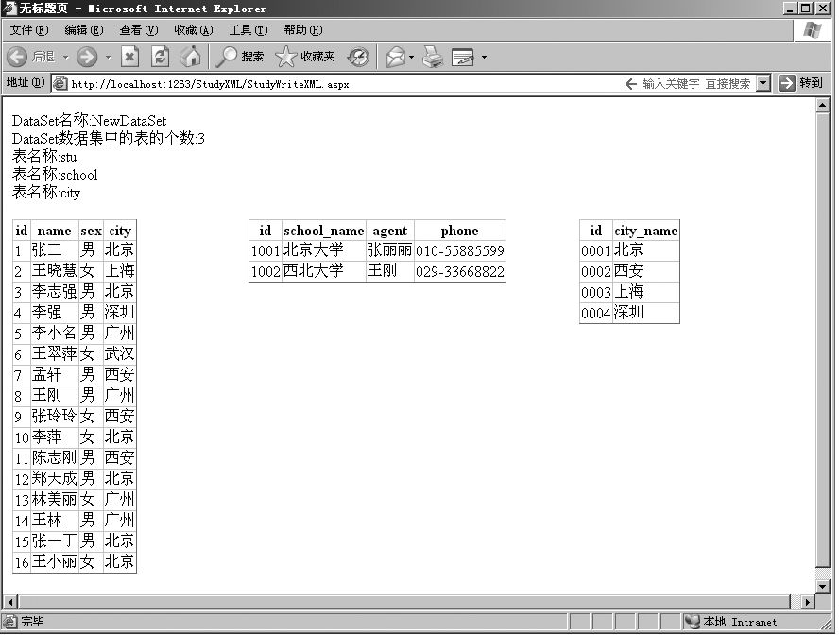The image size is (840, 635).
Task: Click the 转到 Go button
Action: point(800,83)
